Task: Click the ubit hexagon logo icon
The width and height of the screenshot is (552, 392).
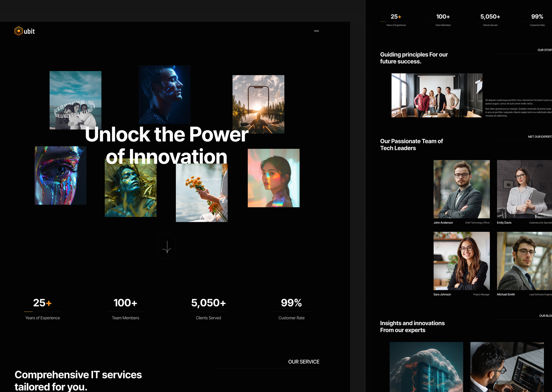Action: [18, 31]
